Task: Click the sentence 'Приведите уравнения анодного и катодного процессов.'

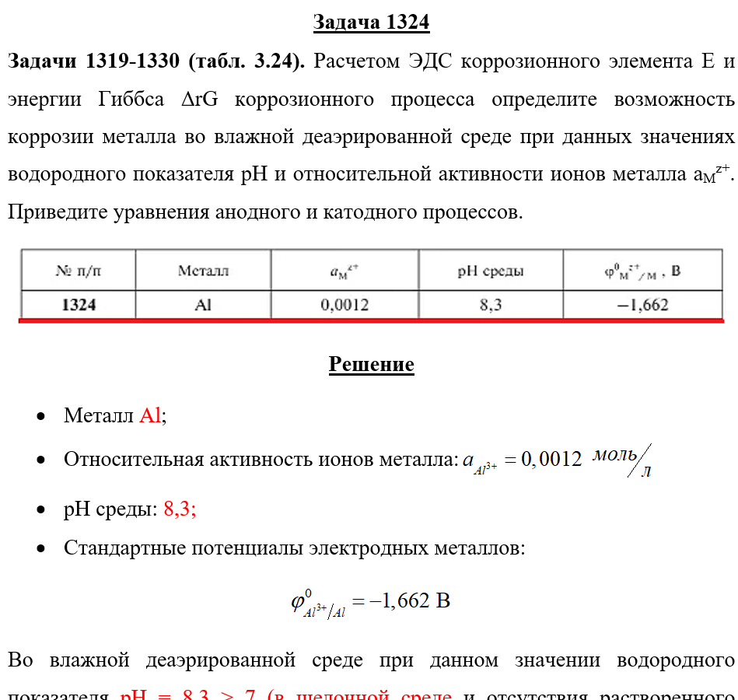Action: 265,212
